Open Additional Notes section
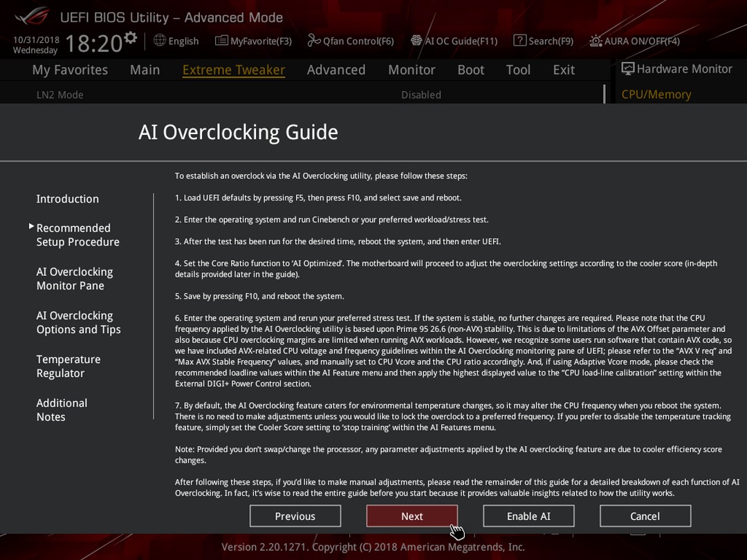 point(62,410)
